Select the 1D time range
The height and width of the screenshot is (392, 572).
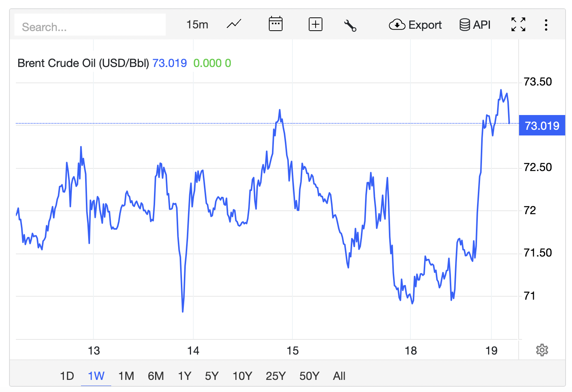point(67,376)
